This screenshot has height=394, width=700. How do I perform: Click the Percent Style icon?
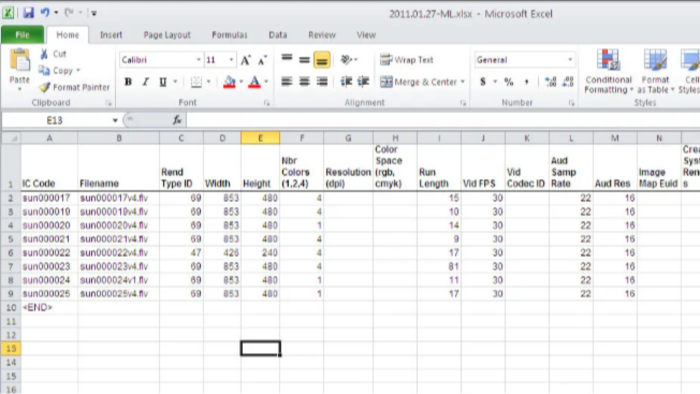click(x=508, y=82)
